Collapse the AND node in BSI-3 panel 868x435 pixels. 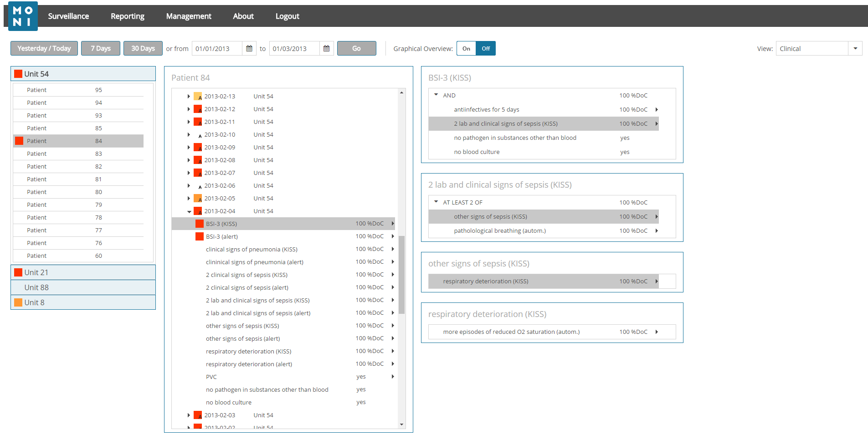436,95
